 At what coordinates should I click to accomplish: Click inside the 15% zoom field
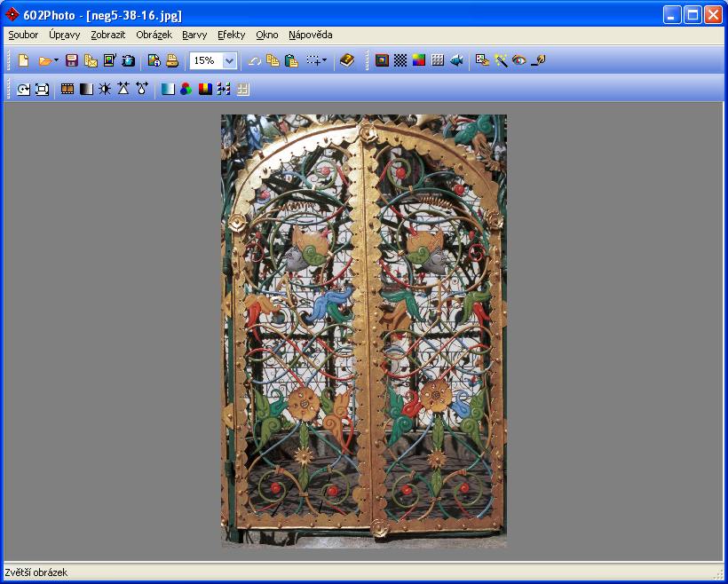click(x=206, y=61)
